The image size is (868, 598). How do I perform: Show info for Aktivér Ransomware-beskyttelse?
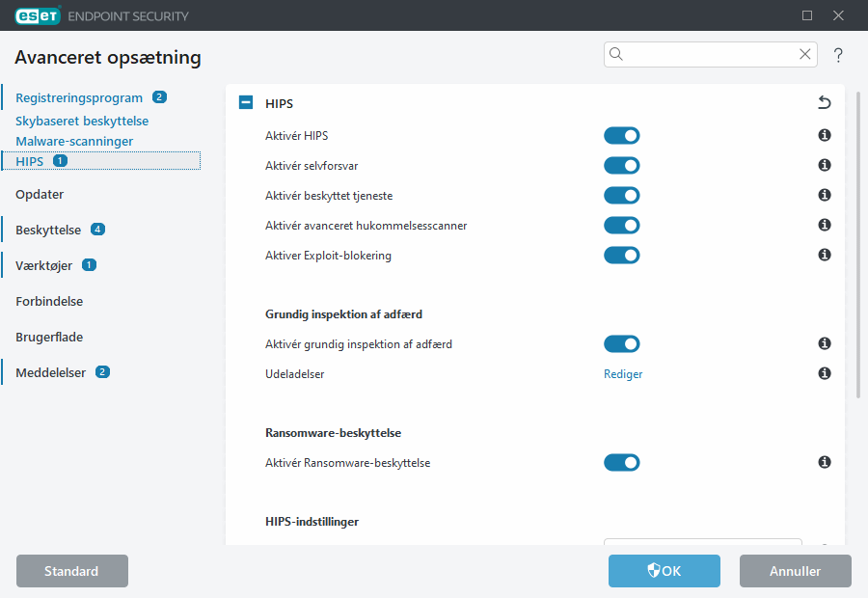coord(824,462)
